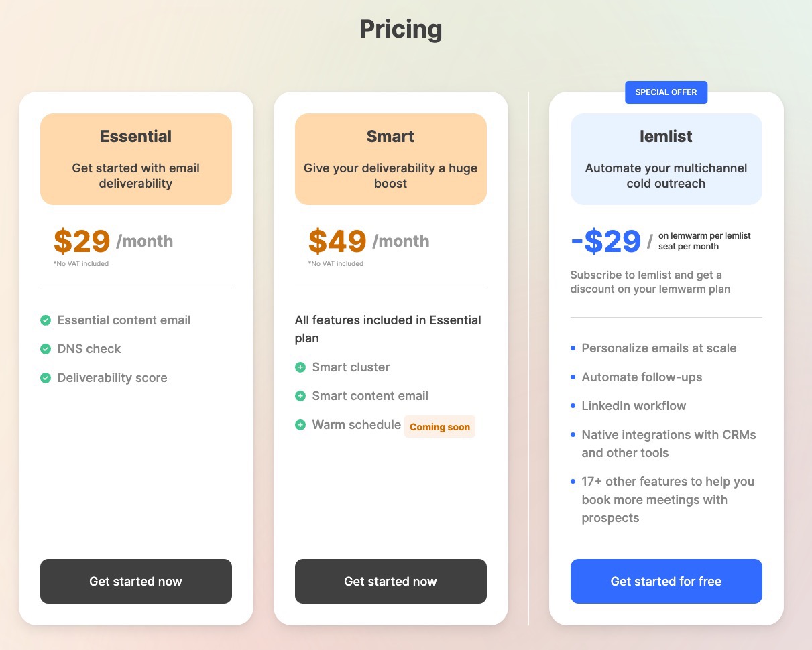Screen dimensions: 812x650
Task: Click the plus icon beside Warm schedule
Action: (300, 425)
